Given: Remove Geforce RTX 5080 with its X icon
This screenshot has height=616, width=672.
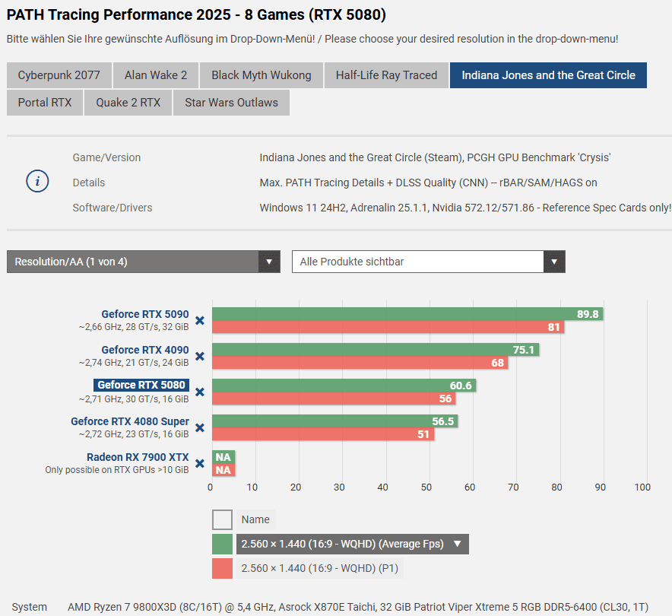Looking at the screenshot, I should [x=200, y=392].
